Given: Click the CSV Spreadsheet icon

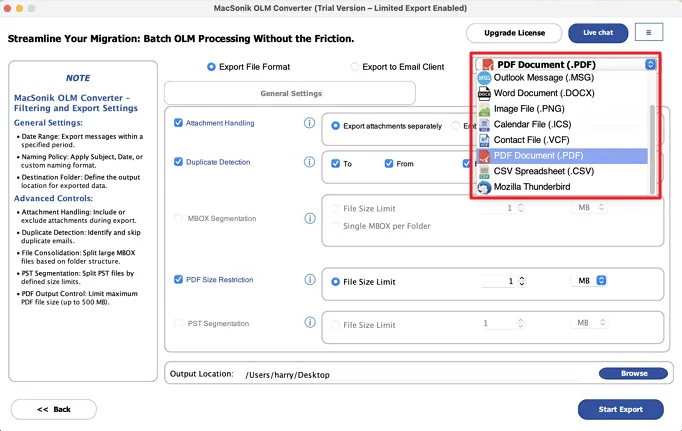Looking at the screenshot, I should click(484, 171).
